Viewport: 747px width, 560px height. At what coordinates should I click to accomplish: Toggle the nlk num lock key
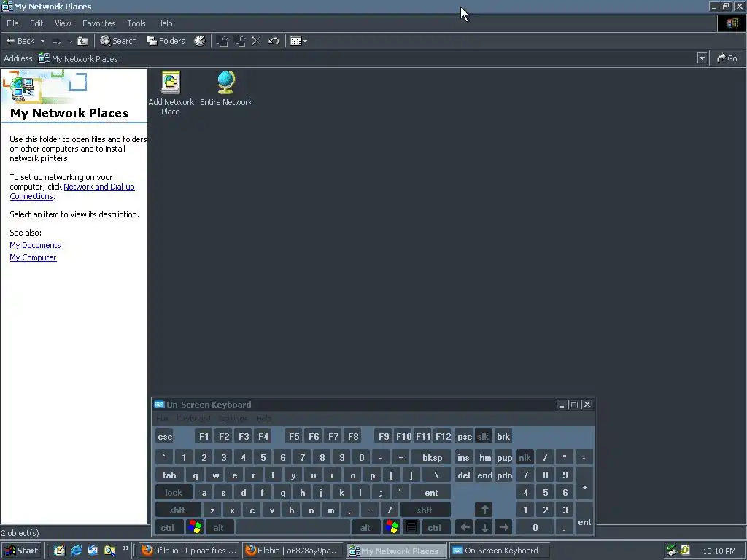[525, 458]
